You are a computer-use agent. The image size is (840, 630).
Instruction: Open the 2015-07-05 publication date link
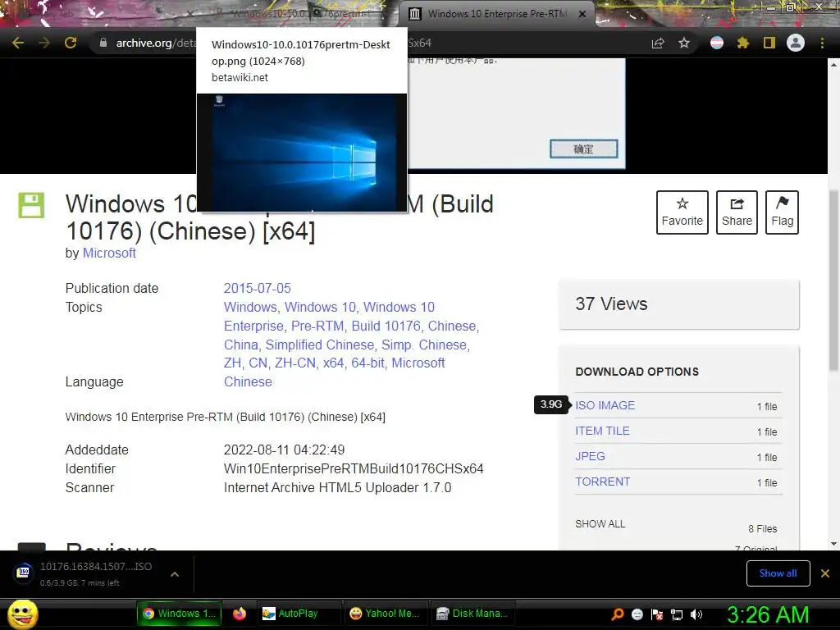257,288
